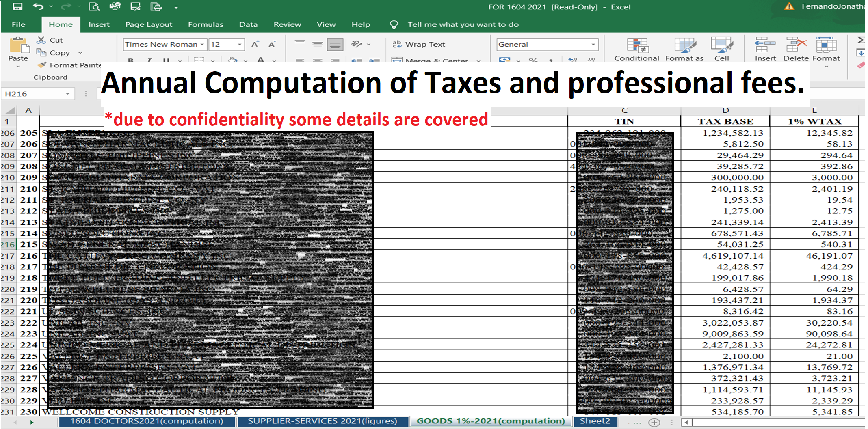Select the TAX BASE header cell
The width and height of the screenshot is (868, 429).
click(725, 121)
